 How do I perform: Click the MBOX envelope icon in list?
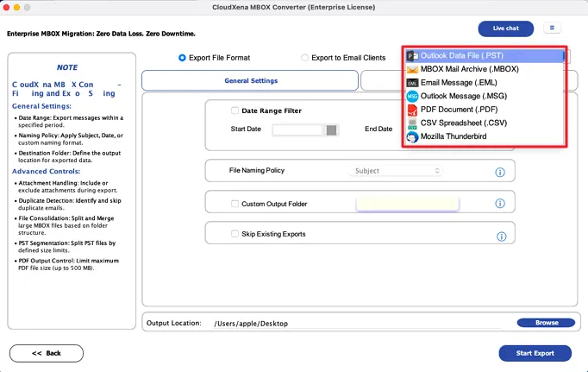point(412,69)
